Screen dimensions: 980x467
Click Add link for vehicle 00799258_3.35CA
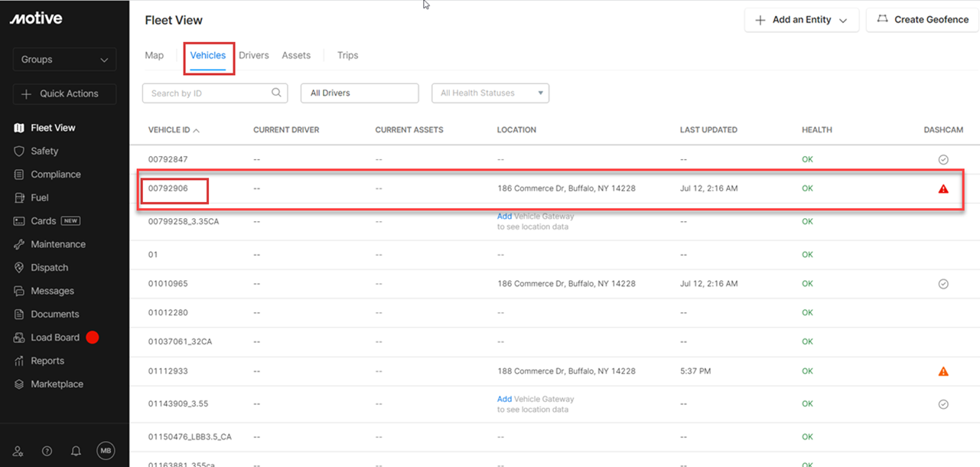[504, 217]
